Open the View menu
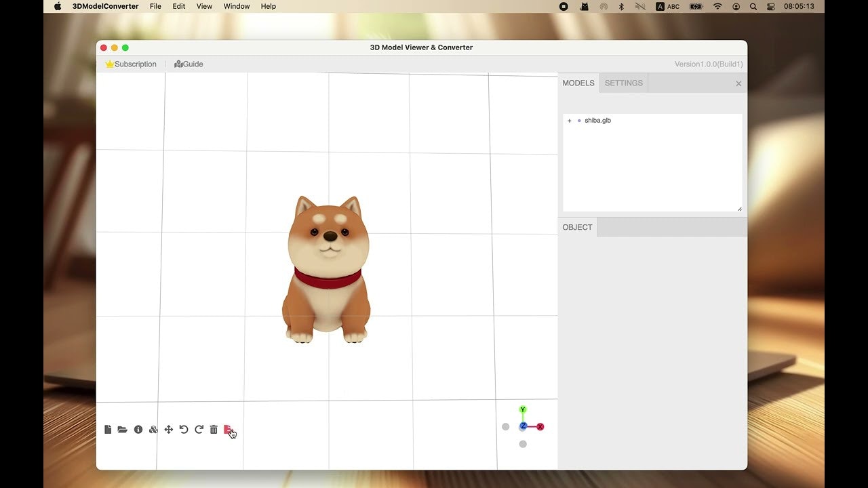Screen dimensions: 868x488 click(204, 6)
